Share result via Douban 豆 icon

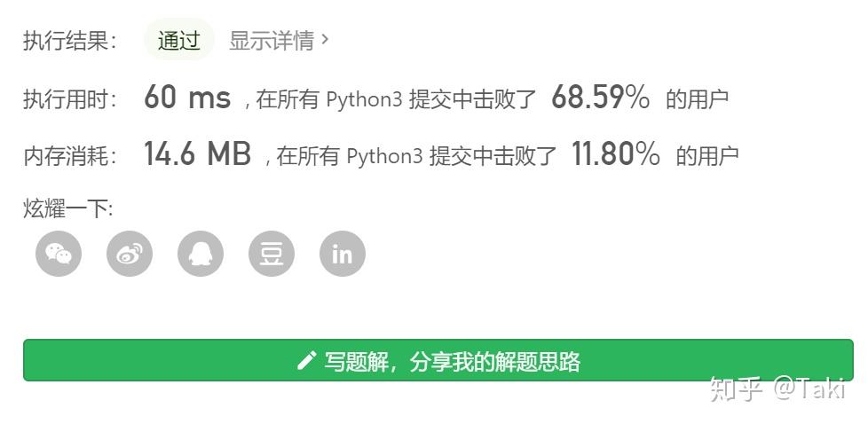click(x=272, y=254)
